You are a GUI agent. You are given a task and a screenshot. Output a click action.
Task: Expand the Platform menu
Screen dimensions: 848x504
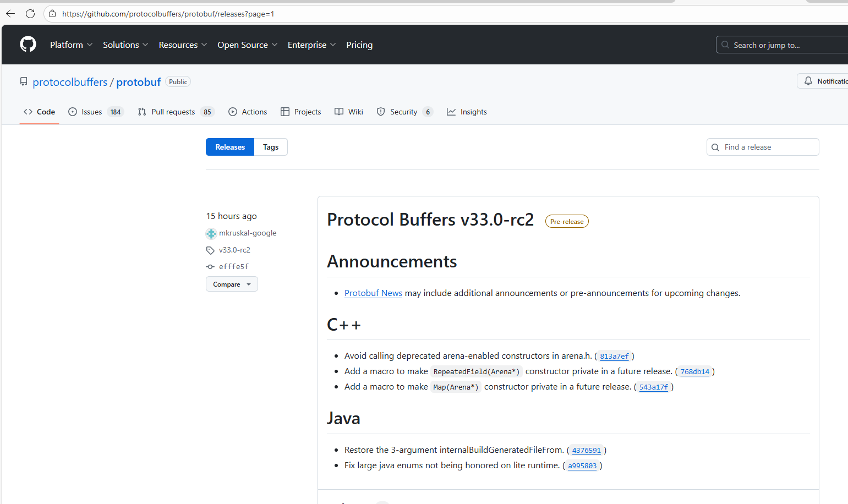71,45
